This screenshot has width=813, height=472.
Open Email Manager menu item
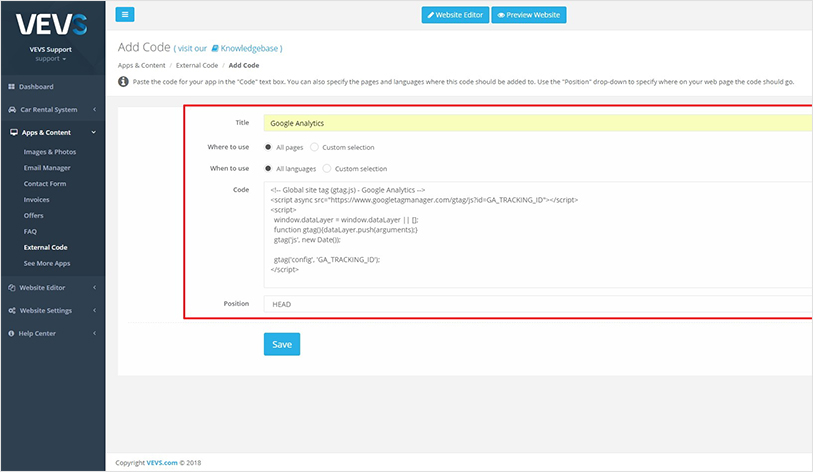47,168
